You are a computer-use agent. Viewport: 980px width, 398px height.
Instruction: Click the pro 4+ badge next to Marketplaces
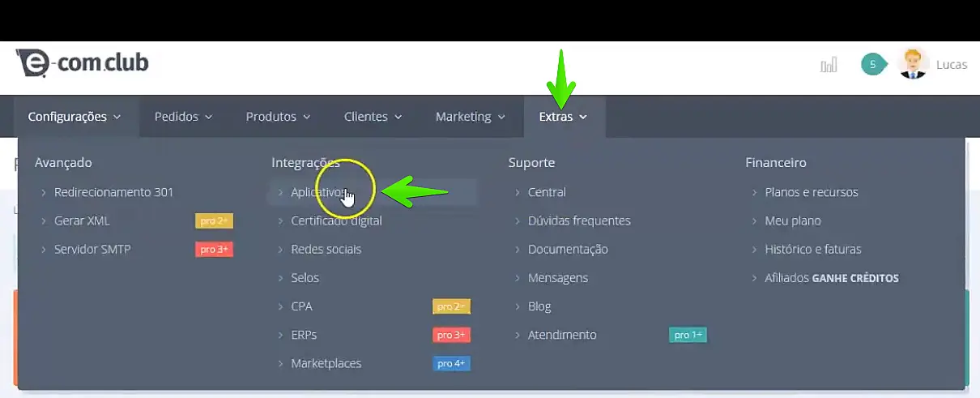(x=451, y=363)
